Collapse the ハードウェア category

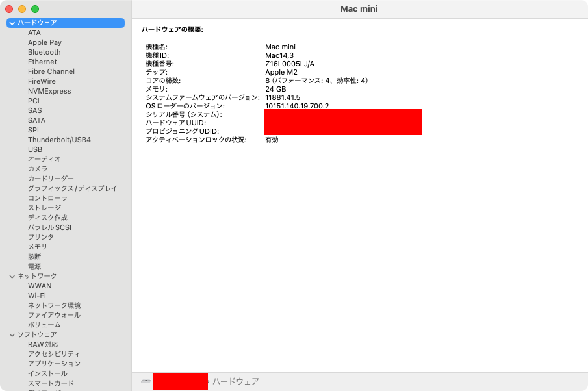12,23
